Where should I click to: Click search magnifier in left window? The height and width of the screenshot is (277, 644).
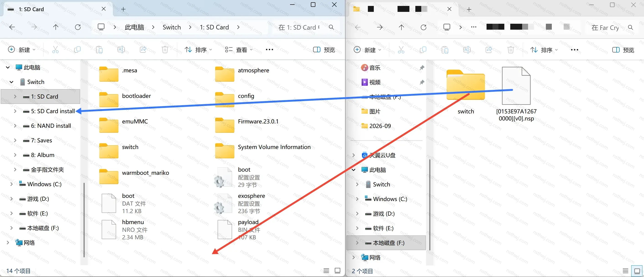(331, 27)
